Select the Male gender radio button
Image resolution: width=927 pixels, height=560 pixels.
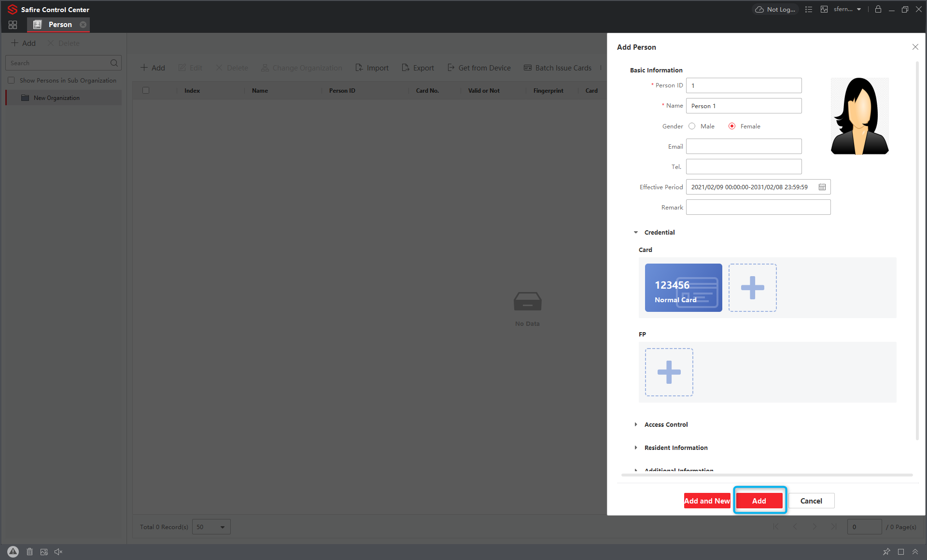(692, 126)
